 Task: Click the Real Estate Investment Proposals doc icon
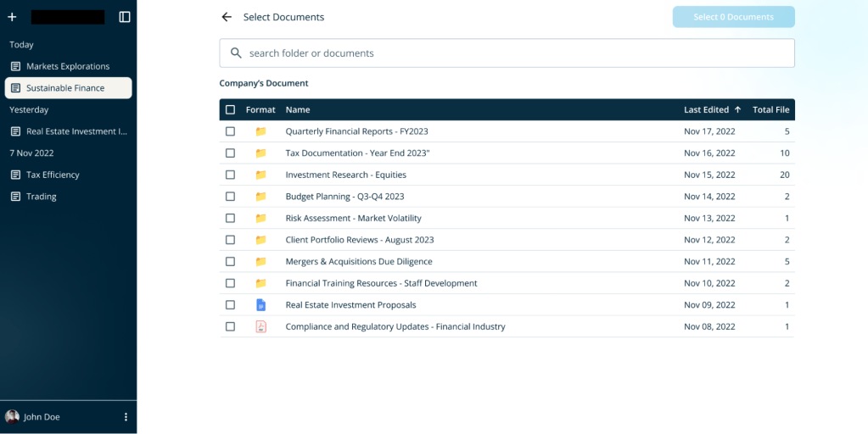pos(260,305)
